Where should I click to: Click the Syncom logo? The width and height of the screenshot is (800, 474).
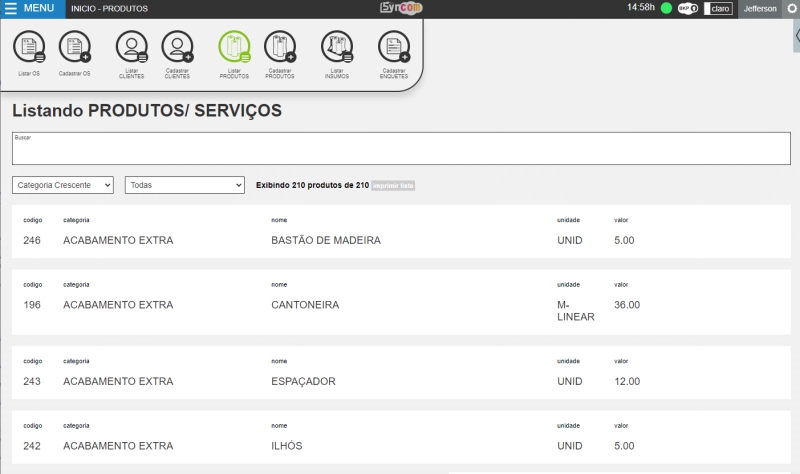click(x=401, y=8)
